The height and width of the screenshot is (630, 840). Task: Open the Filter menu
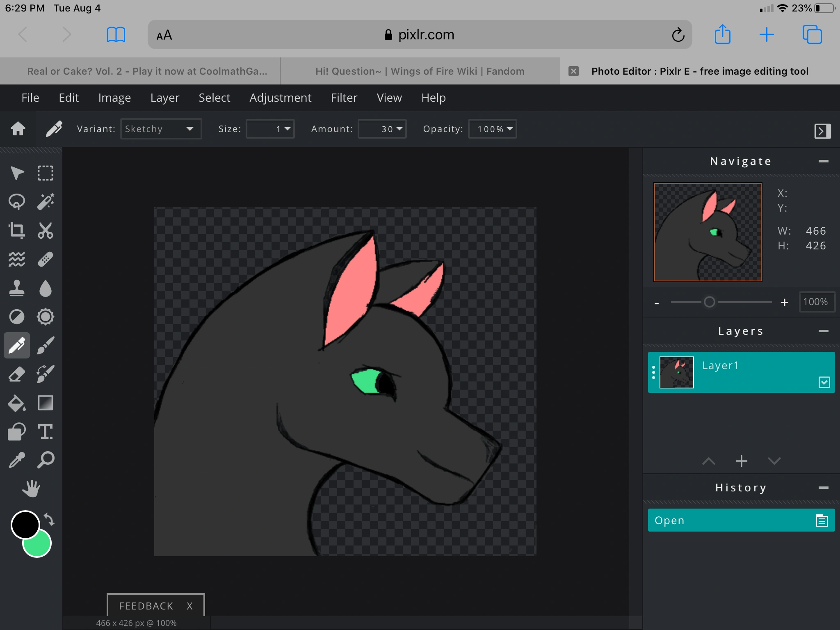[344, 98]
